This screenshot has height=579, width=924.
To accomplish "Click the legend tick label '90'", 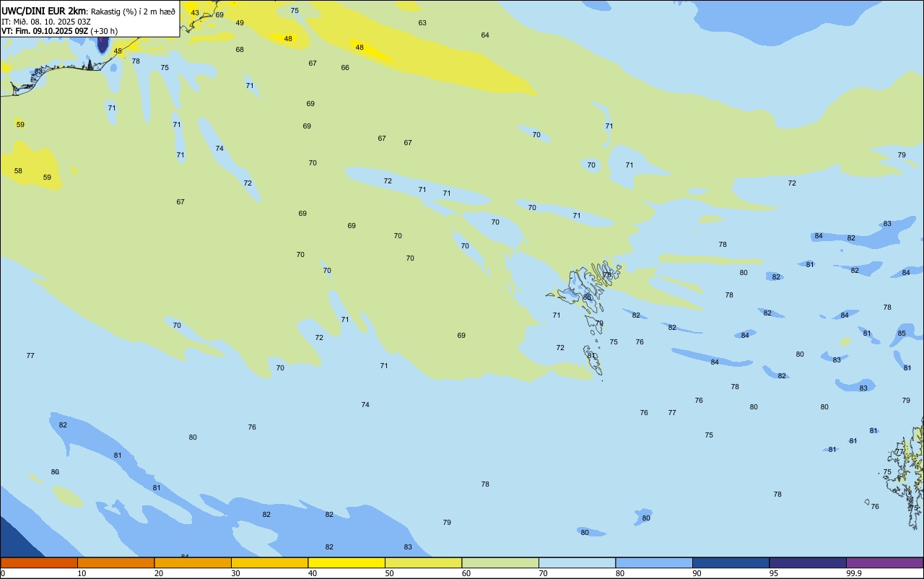I will pos(697,573).
